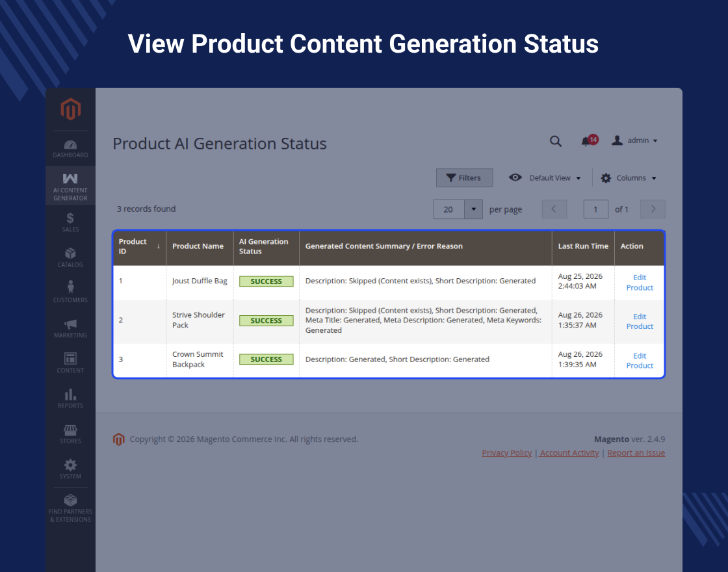Image resolution: width=728 pixels, height=572 pixels.
Task: Expand the per page size dropdown arrow
Action: [x=474, y=209]
